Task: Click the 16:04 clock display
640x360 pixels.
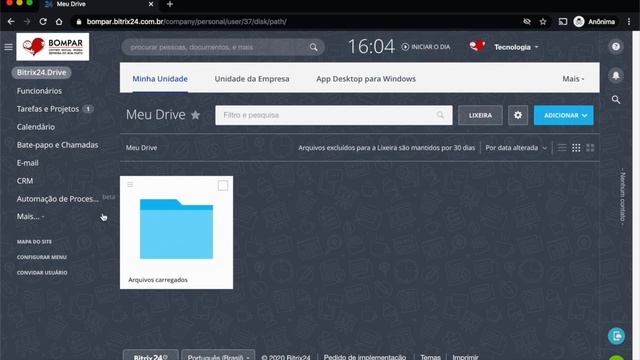Action: tap(371, 47)
